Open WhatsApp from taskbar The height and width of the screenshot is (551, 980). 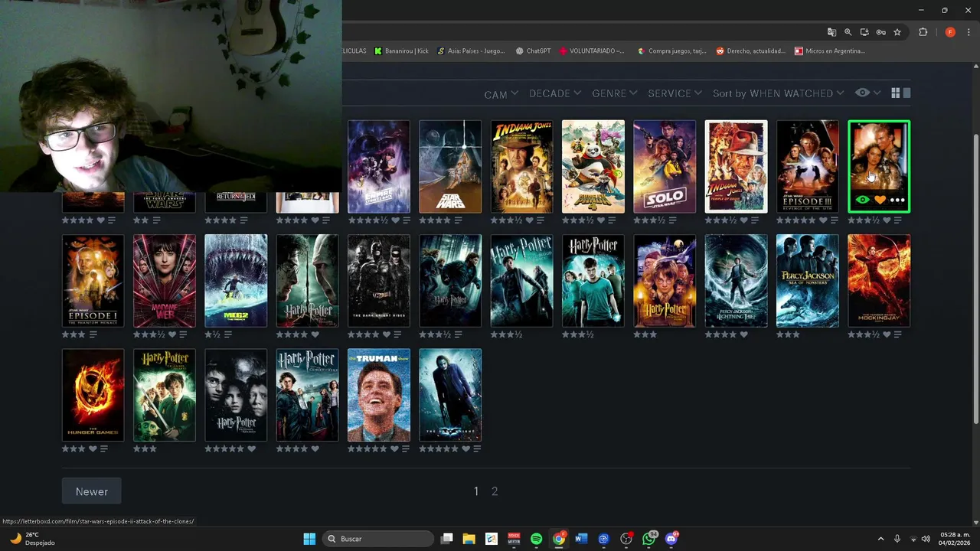[x=650, y=539]
